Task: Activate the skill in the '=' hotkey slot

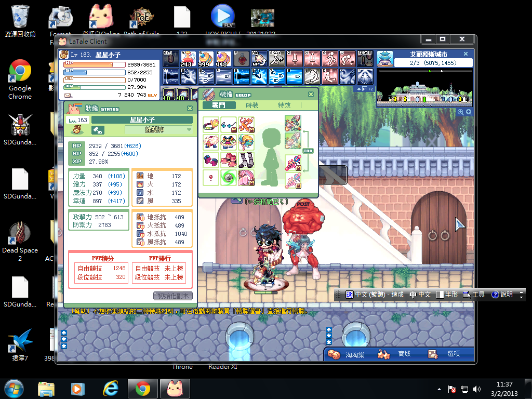Action: point(365,76)
